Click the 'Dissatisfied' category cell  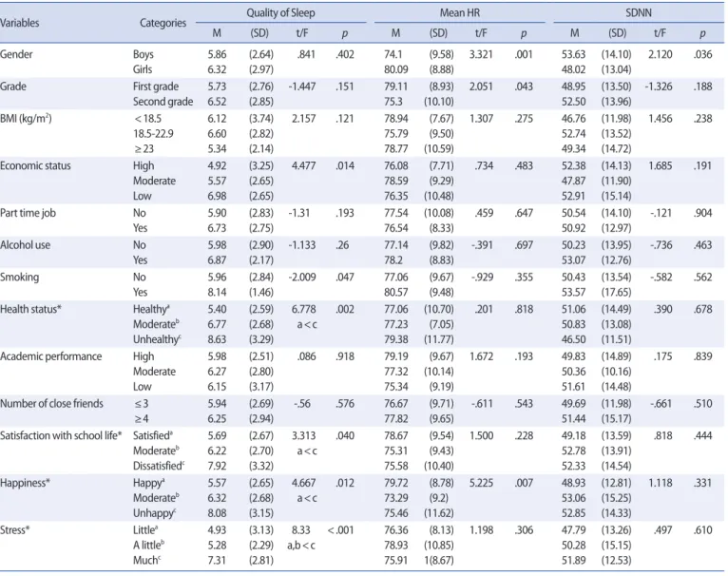point(159,466)
